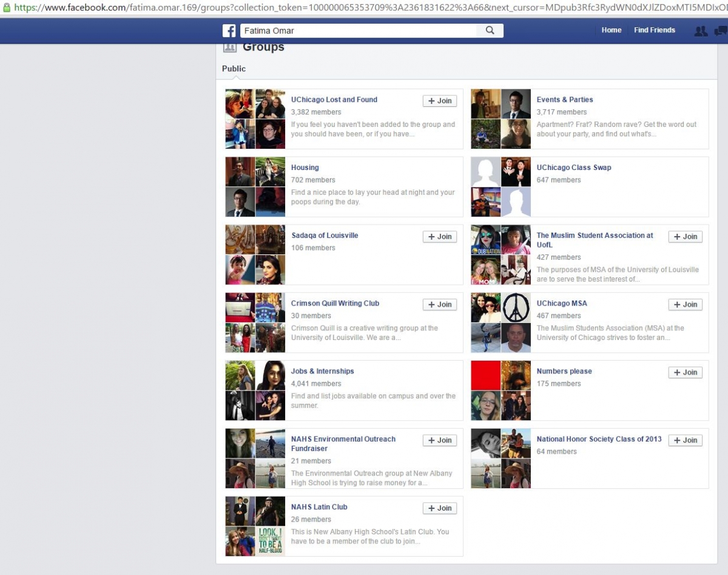This screenshot has height=575, width=728.
Task: Click the Numbers please group photo thumbnail
Action: tap(501, 390)
